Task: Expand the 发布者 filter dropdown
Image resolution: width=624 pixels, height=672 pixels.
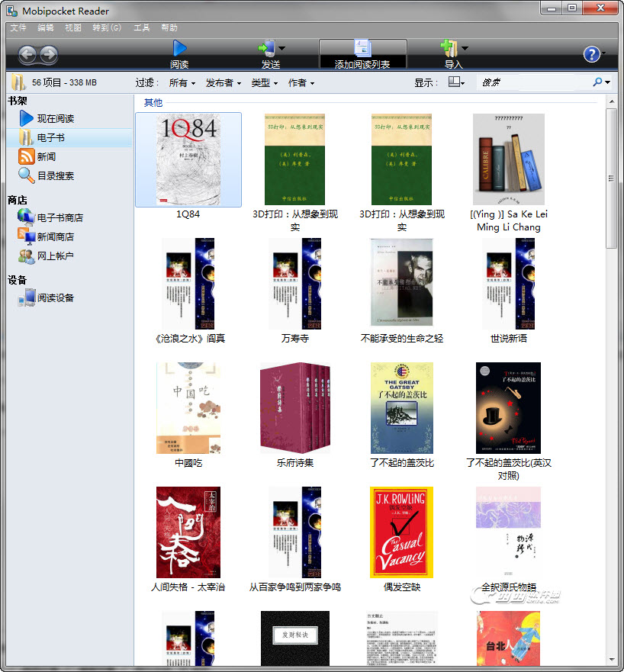Action: point(223,82)
